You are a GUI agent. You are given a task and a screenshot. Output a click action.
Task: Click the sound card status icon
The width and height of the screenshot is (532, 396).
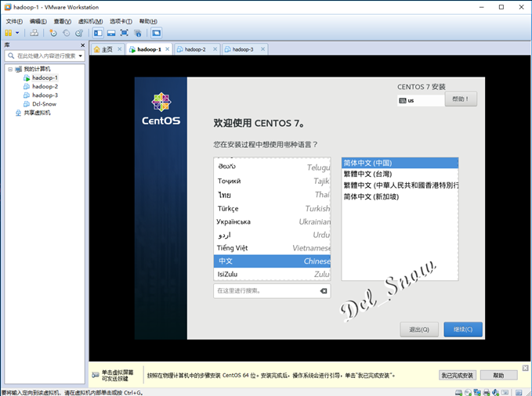496,393
